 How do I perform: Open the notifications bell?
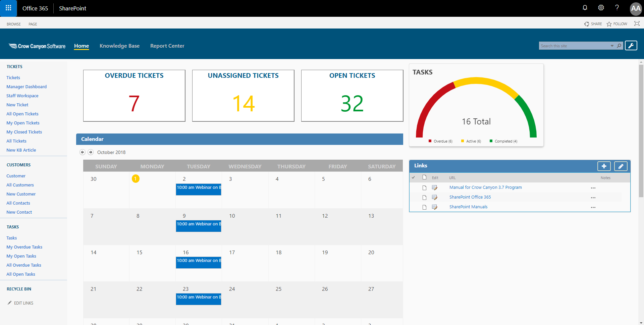[x=585, y=8]
